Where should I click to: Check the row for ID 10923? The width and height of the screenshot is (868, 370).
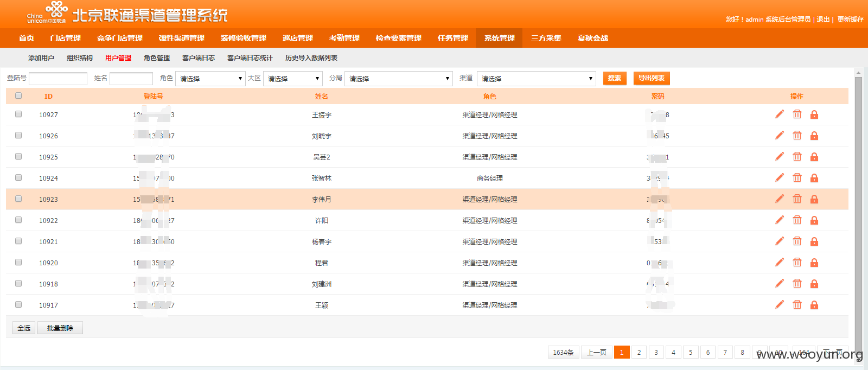pyautogui.click(x=18, y=199)
